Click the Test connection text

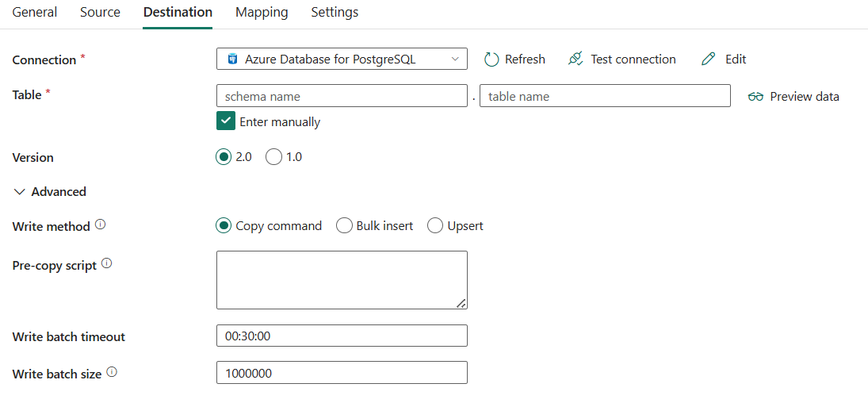click(633, 59)
